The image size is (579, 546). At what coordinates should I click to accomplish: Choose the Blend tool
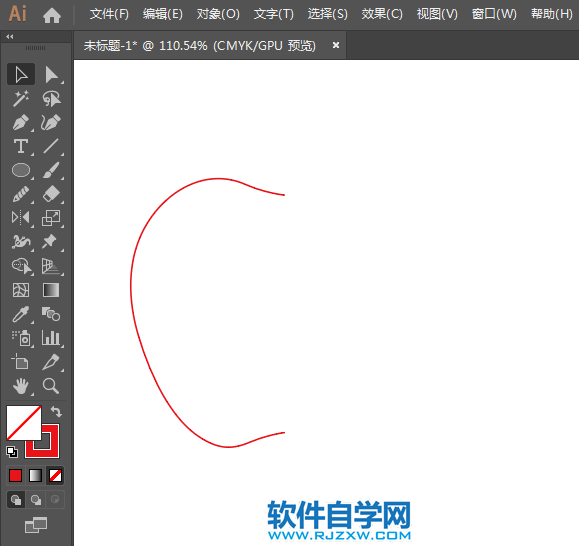[x=51, y=314]
